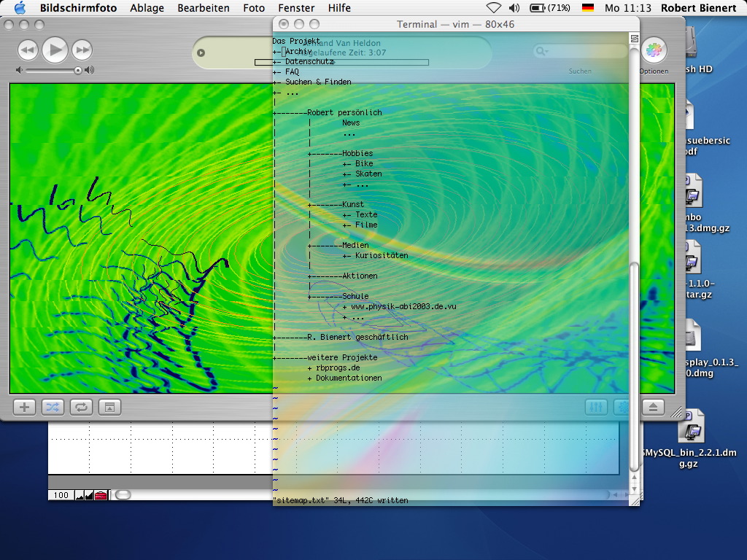Open the Foto menu
Screen dimensions: 747x560
tap(254, 8)
